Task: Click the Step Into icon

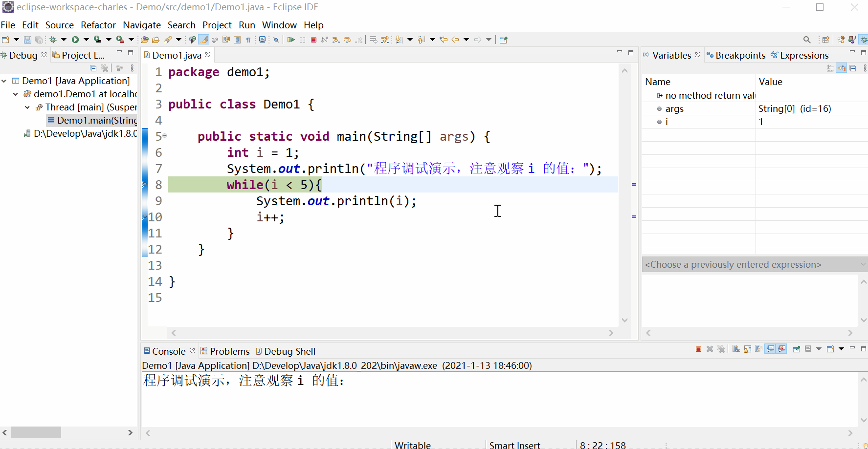Action: 335,40
